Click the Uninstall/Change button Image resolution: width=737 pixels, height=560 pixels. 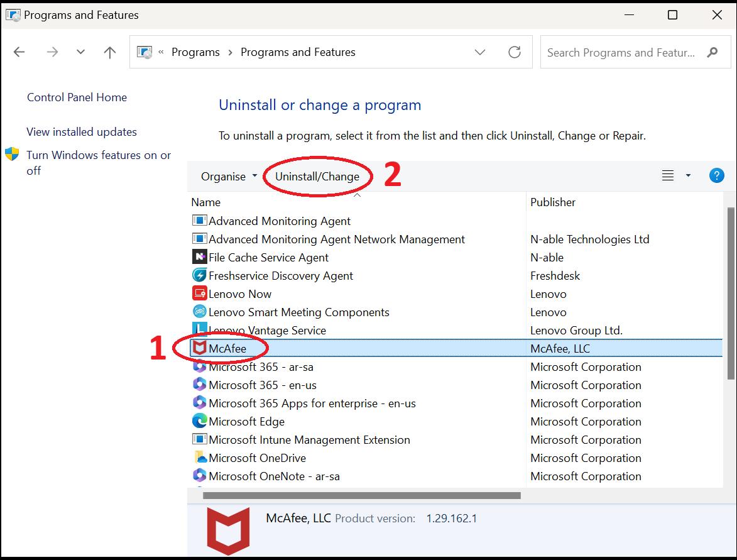[317, 177]
